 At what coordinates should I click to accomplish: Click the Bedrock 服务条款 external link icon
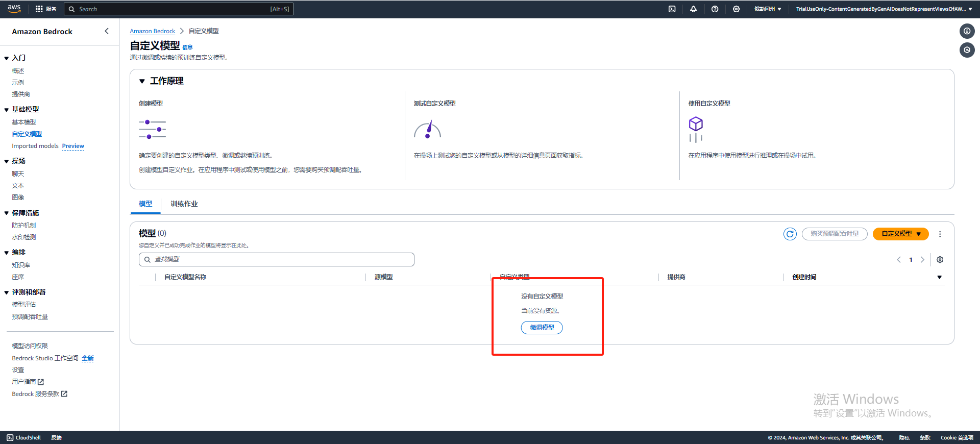pos(64,394)
